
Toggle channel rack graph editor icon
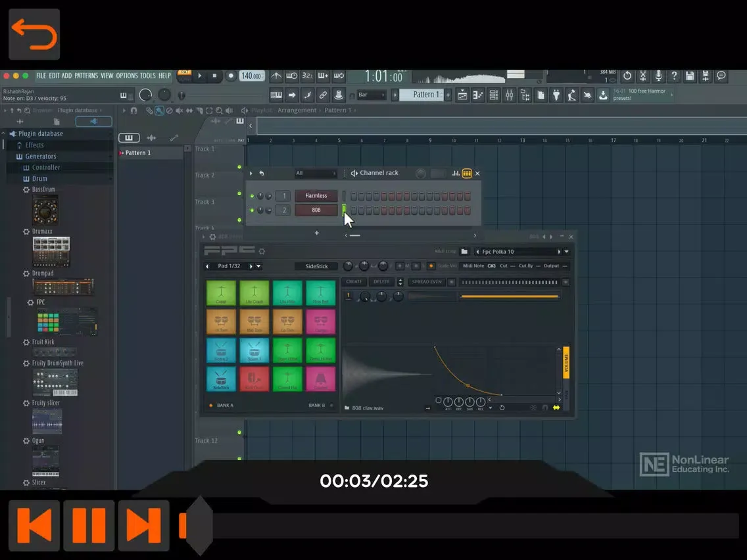(x=456, y=174)
